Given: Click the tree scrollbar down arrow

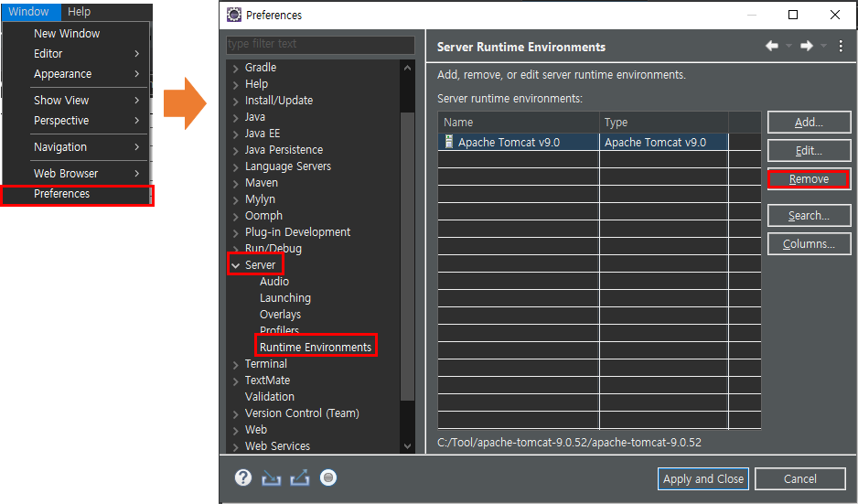Looking at the screenshot, I should point(407,446).
